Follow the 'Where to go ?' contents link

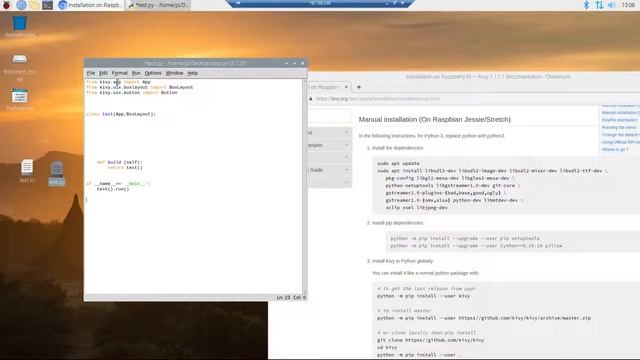coord(615,149)
